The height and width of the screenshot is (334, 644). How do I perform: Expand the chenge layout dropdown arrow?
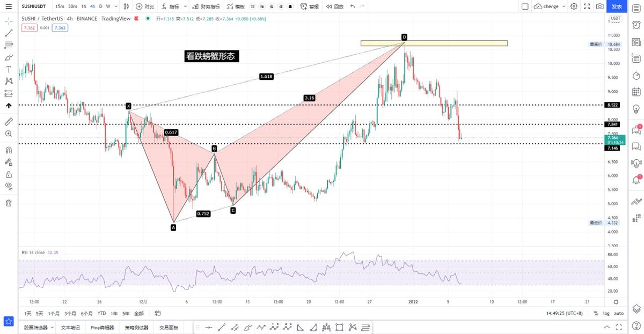(x=564, y=6)
